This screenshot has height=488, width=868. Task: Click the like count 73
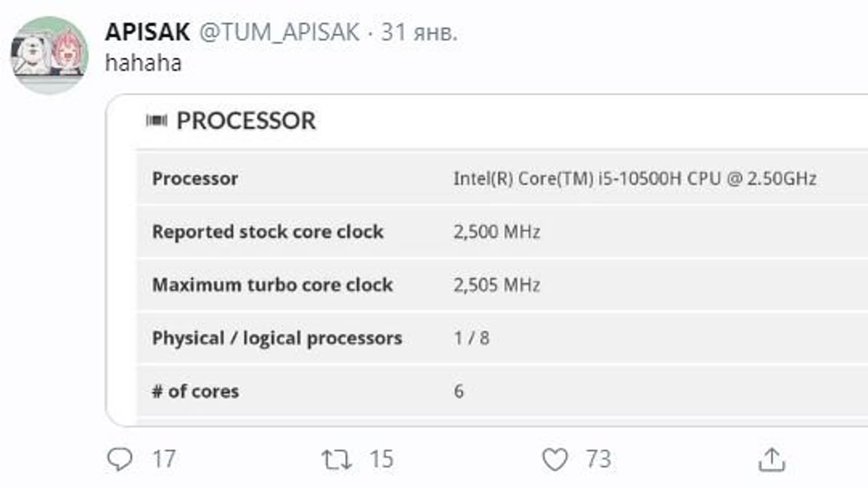pos(598,459)
